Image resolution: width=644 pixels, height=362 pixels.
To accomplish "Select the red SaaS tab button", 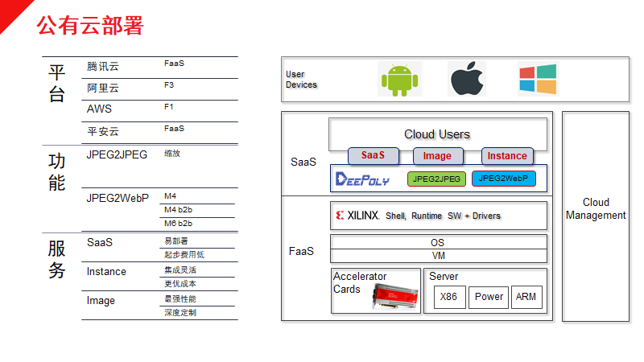I will pyautogui.click(x=373, y=156).
